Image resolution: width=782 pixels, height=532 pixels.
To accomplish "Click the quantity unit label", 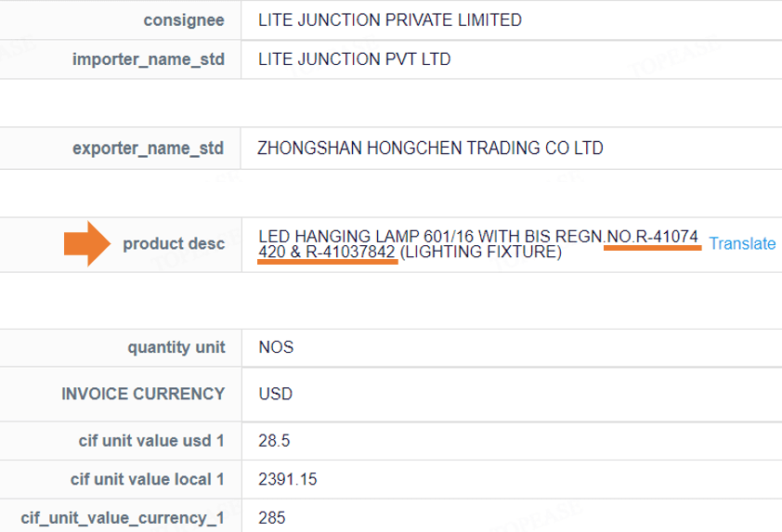I will pyautogui.click(x=176, y=348).
